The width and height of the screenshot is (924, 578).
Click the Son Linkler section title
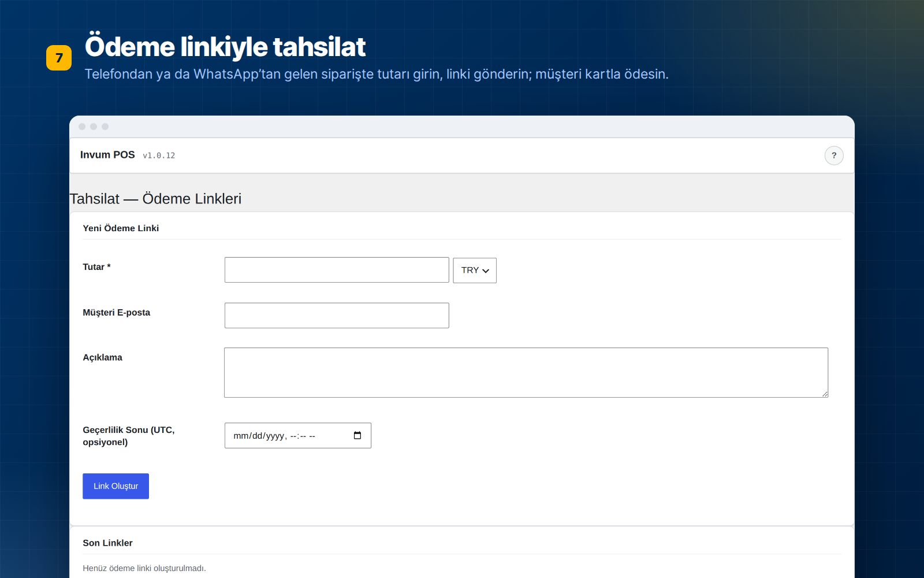[x=107, y=543]
